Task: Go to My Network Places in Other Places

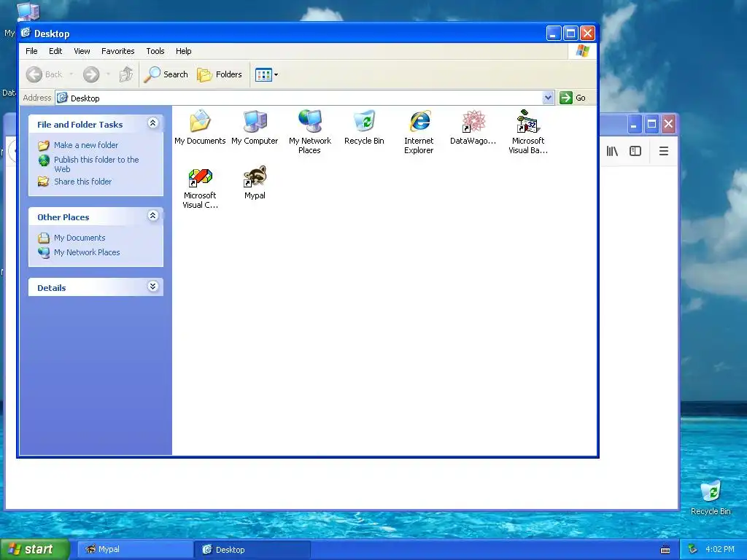Action: 87,252
